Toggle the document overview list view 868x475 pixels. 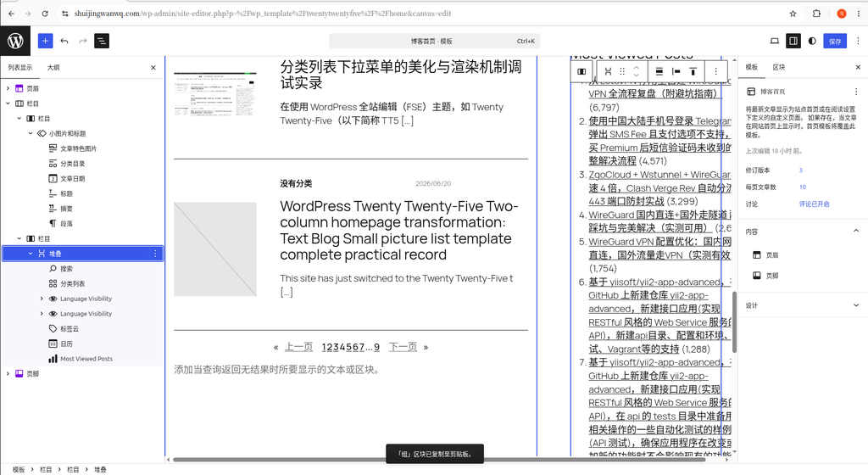click(x=102, y=41)
